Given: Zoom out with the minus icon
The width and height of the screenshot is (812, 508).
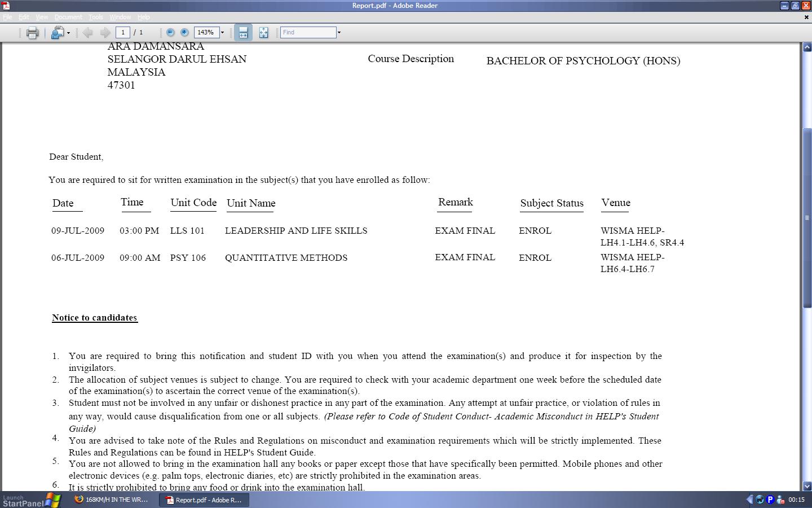Looking at the screenshot, I should coord(170,33).
